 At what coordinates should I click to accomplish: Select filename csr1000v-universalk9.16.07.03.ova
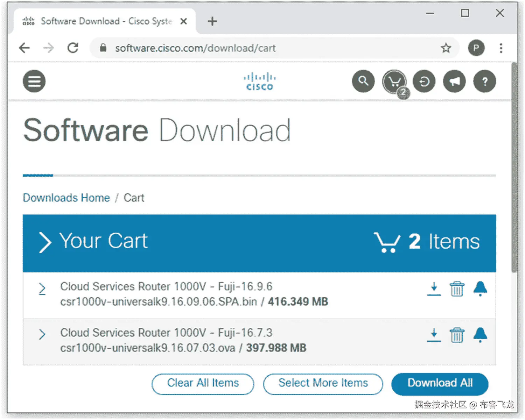148,348
